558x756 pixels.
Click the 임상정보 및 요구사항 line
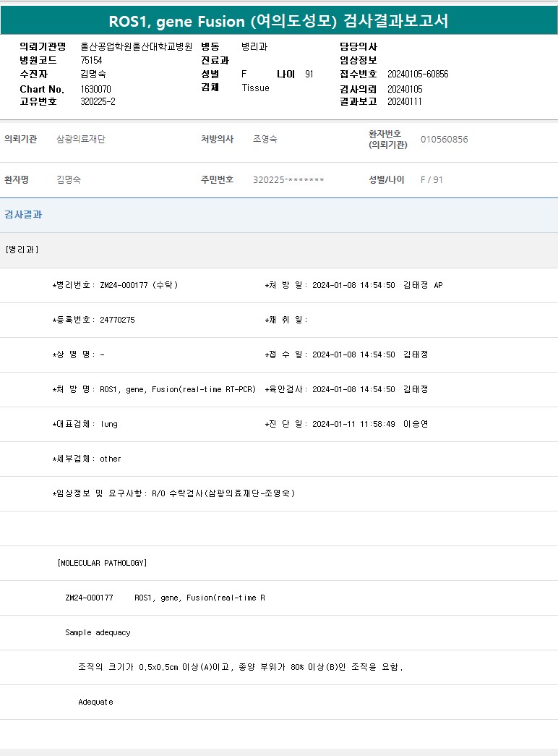click(x=173, y=493)
